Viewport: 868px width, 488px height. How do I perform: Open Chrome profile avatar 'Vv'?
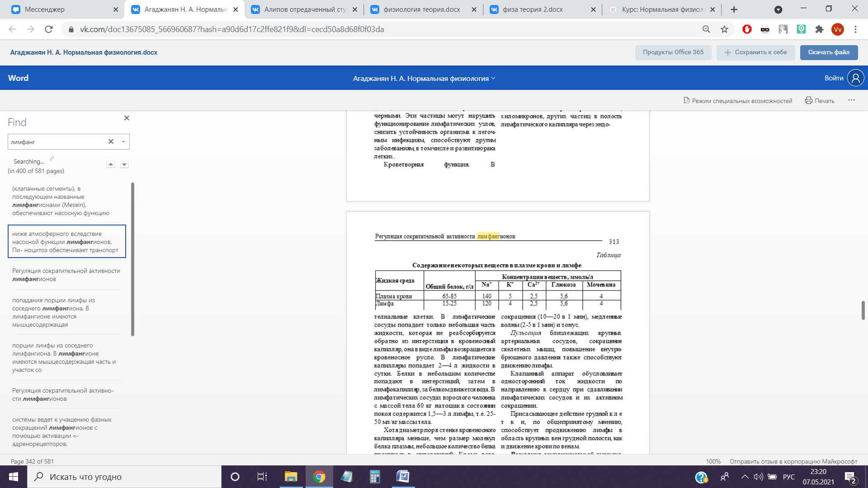(x=837, y=29)
